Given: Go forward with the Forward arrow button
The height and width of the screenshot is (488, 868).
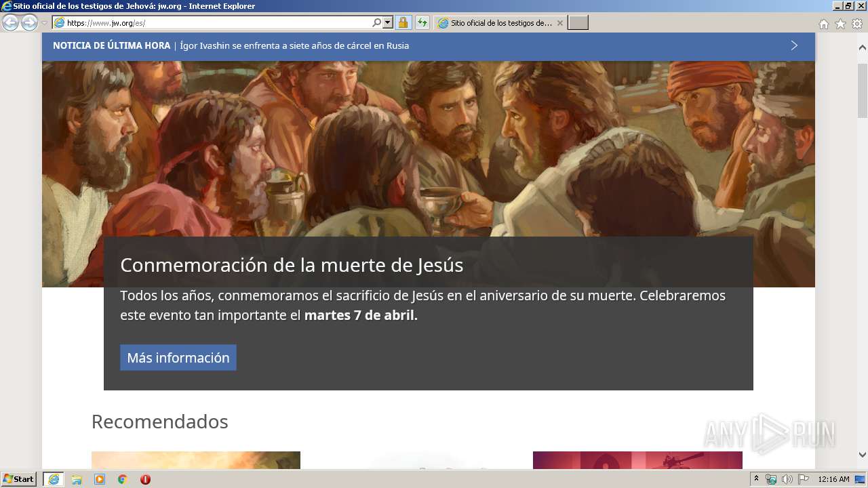Looking at the screenshot, I should [29, 23].
